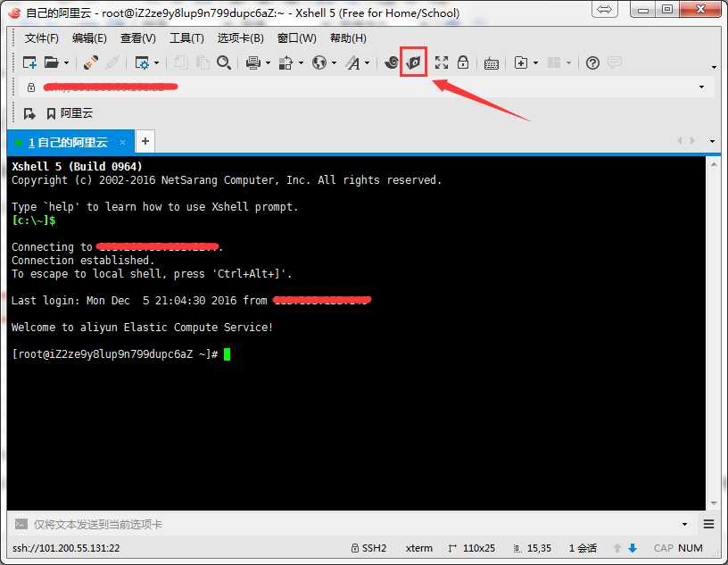This screenshot has width=728, height=565.
Task: Click the Paste toolbar icon
Action: pyautogui.click(x=203, y=62)
